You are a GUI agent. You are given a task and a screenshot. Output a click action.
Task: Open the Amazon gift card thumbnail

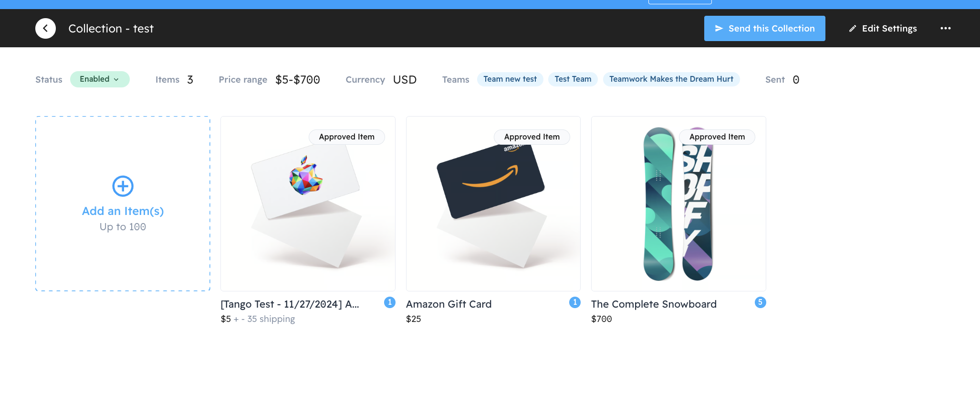pyautogui.click(x=493, y=204)
